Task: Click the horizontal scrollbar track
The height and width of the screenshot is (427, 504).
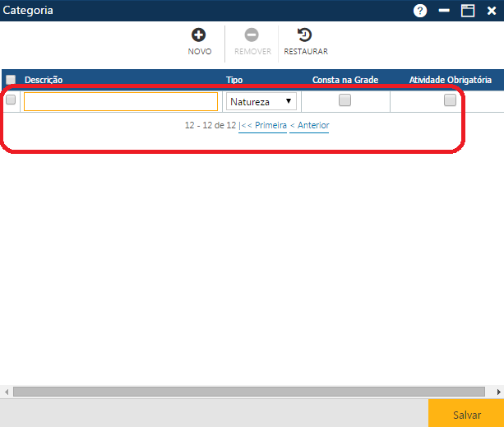Action: click(x=247, y=392)
